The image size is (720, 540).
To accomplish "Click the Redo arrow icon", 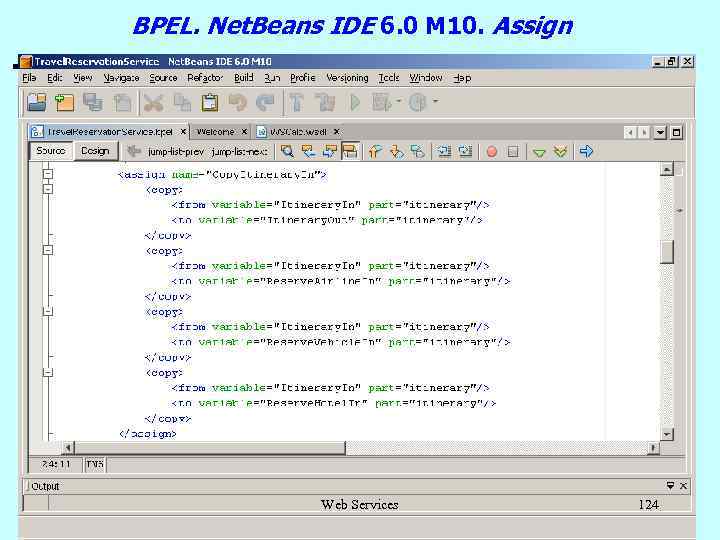I will [265, 102].
